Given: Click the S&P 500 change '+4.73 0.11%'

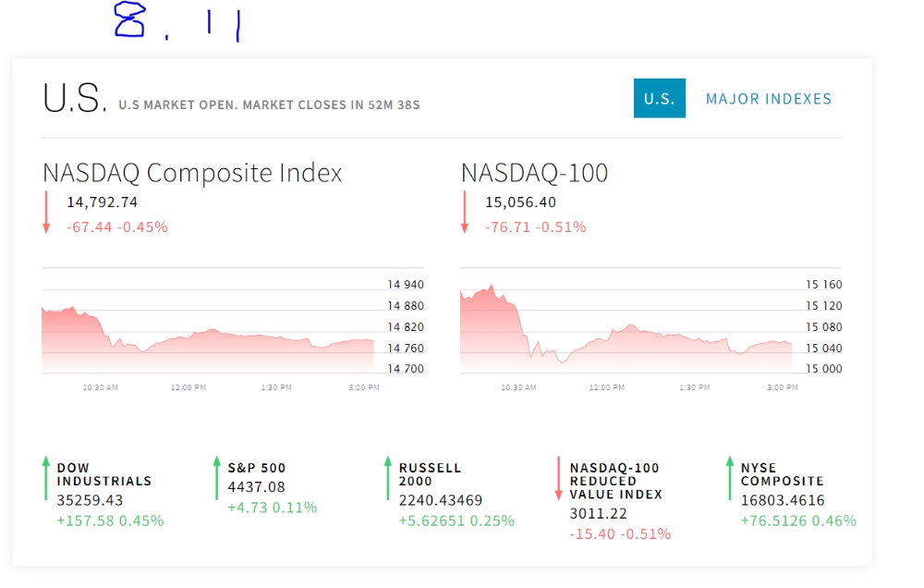Looking at the screenshot, I should coord(273,508).
